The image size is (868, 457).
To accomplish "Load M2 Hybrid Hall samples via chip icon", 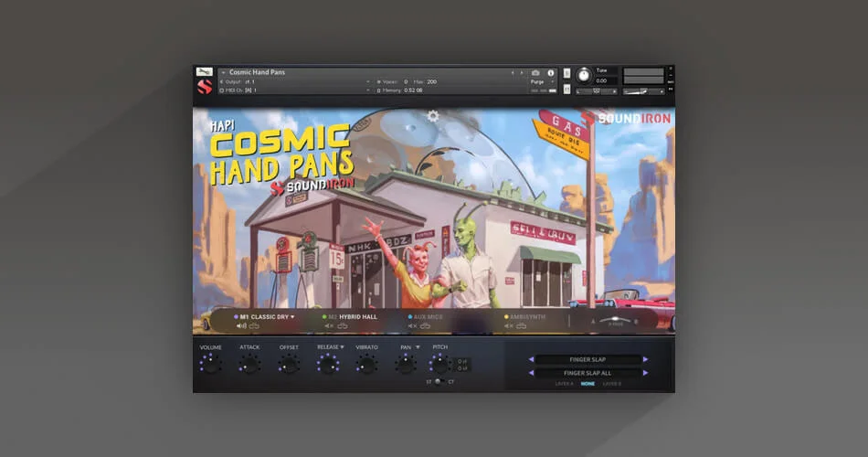I will click(343, 325).
